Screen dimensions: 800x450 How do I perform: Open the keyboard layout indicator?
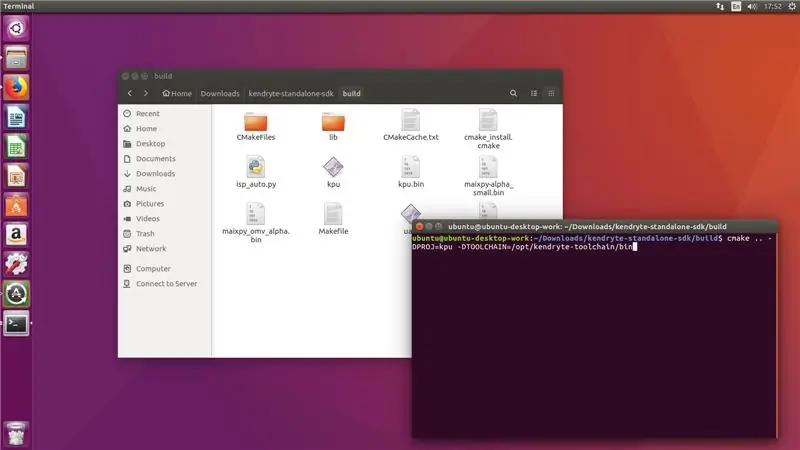[736, 6]
